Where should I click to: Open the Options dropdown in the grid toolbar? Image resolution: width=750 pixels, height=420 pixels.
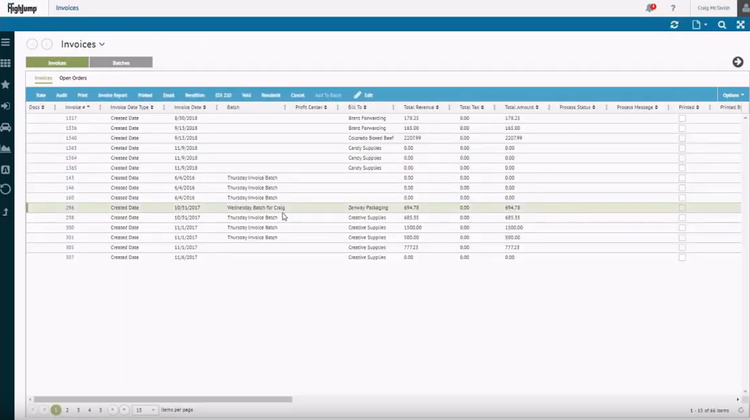pos(732,94)
